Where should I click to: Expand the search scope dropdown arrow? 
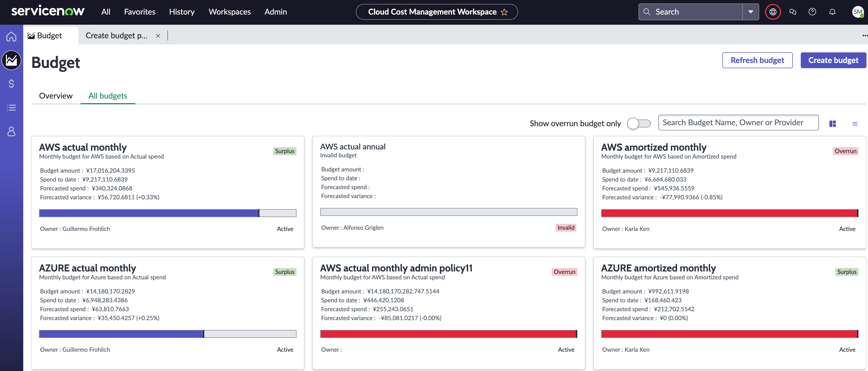751,12
